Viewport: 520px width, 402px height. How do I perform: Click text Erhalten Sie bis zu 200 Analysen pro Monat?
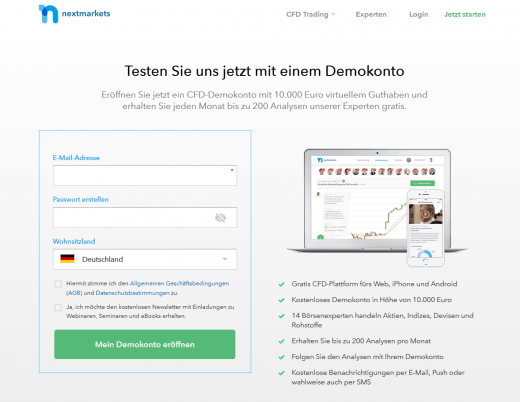coord(361,341)
